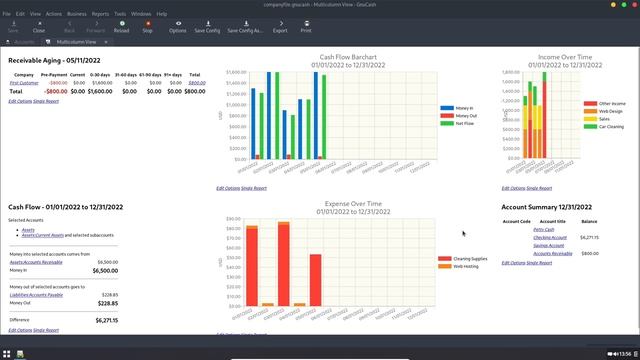Click the $800.00 total link for First Customer
This screenshot has height=360, width=640.
point(197,83)
